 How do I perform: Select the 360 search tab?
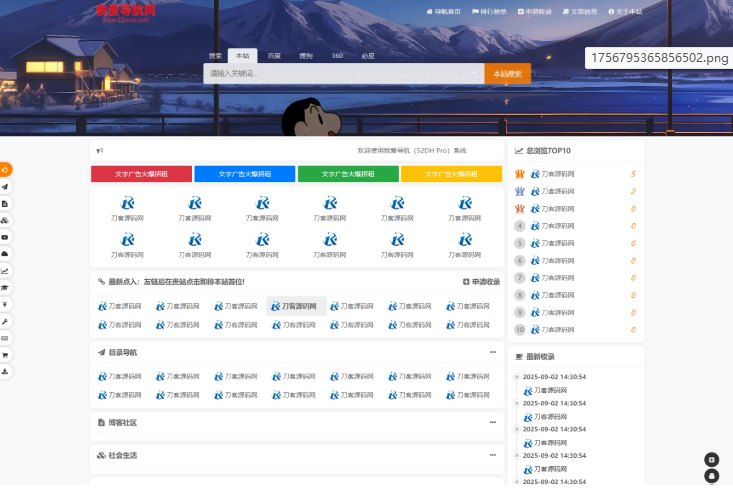[337, 56]
